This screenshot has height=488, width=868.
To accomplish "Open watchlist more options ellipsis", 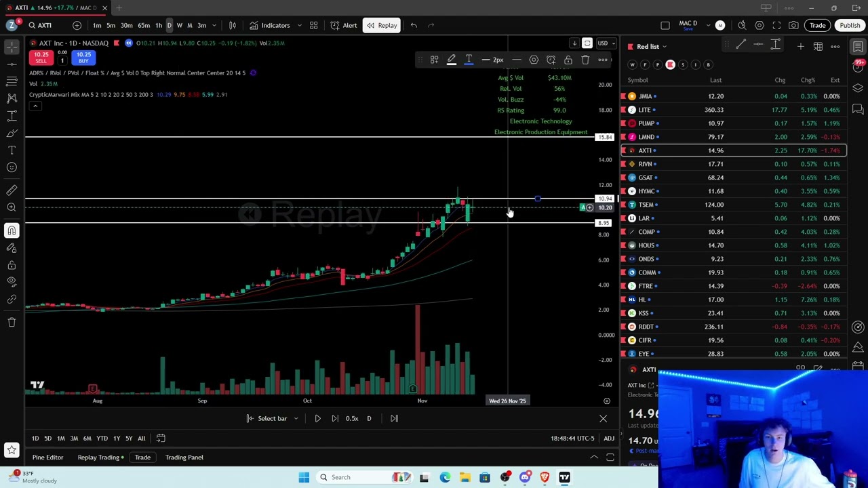I will 835,46.
